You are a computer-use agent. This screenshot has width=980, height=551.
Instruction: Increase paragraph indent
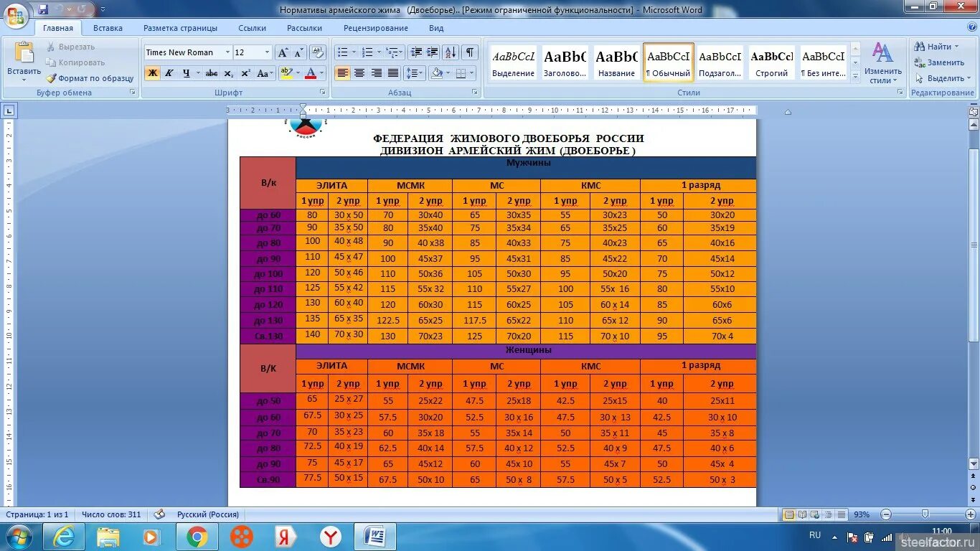tap(433, 52)
